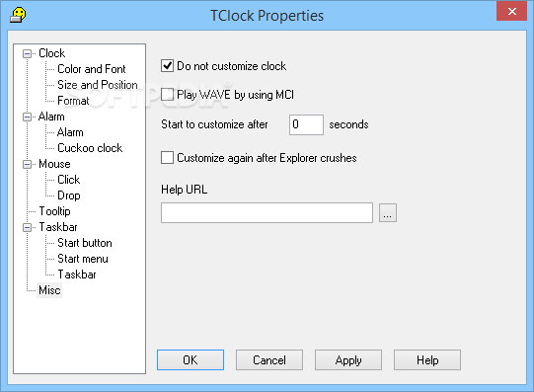This screenshot has width=534, height=392.
Task: Collapse the Alarm parent node
Action: click(x=27, y=117)
